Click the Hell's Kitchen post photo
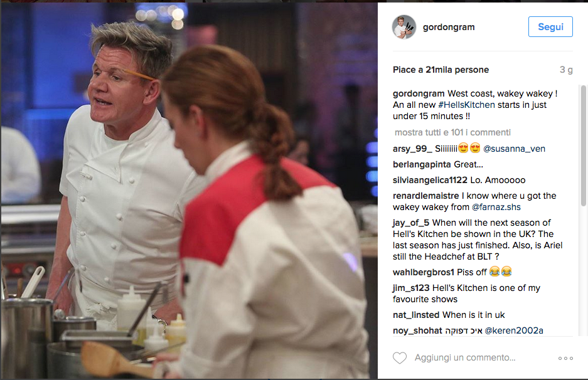Viewport: 588px width, 380px height. 189,191
